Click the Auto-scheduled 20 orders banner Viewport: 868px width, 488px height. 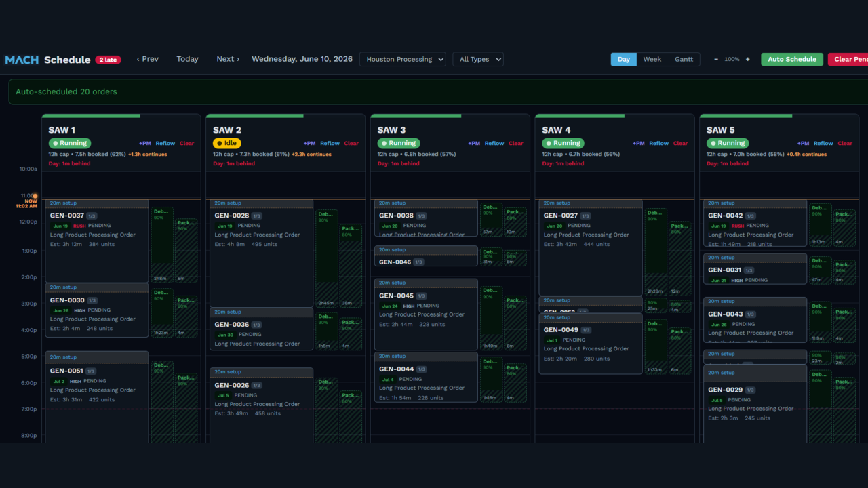(438, 91)
